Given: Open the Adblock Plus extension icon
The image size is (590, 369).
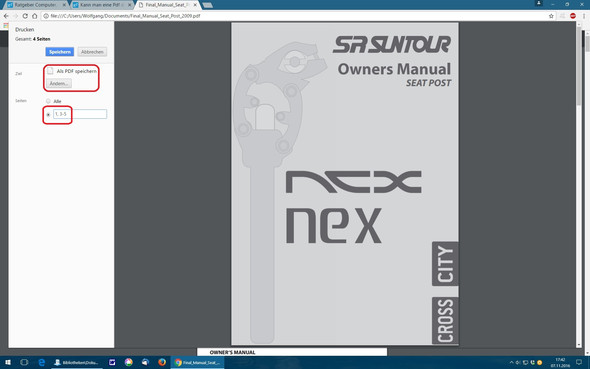Looking at the screenshot, I should 573,16.
